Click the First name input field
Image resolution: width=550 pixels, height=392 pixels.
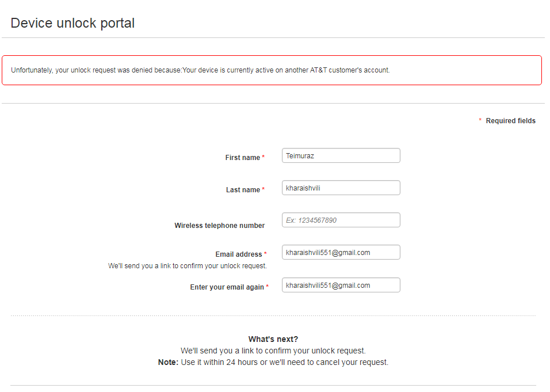[341, 155]
